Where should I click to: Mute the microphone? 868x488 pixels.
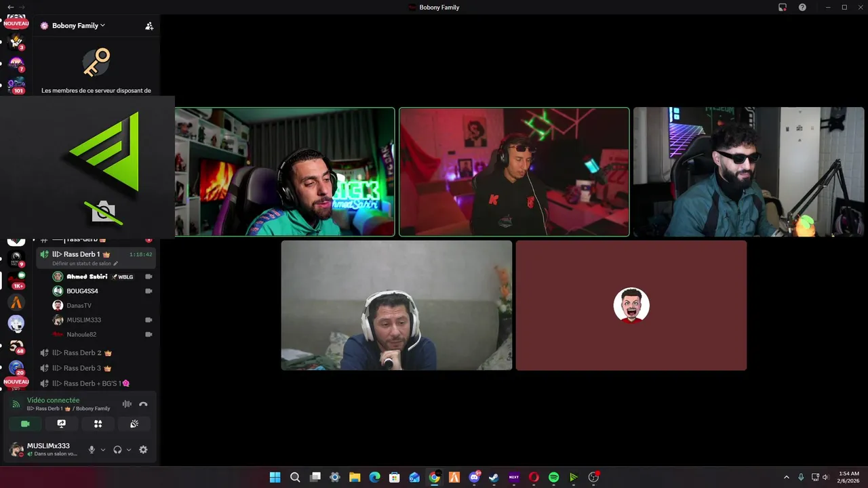[x=92, y=449]
